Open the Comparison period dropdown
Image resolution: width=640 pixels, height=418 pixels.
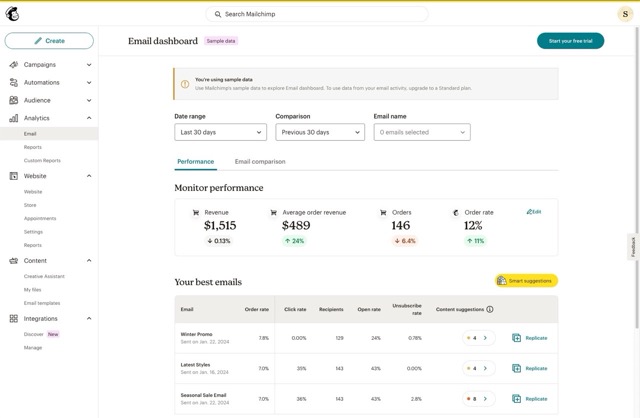click(320, 132)
